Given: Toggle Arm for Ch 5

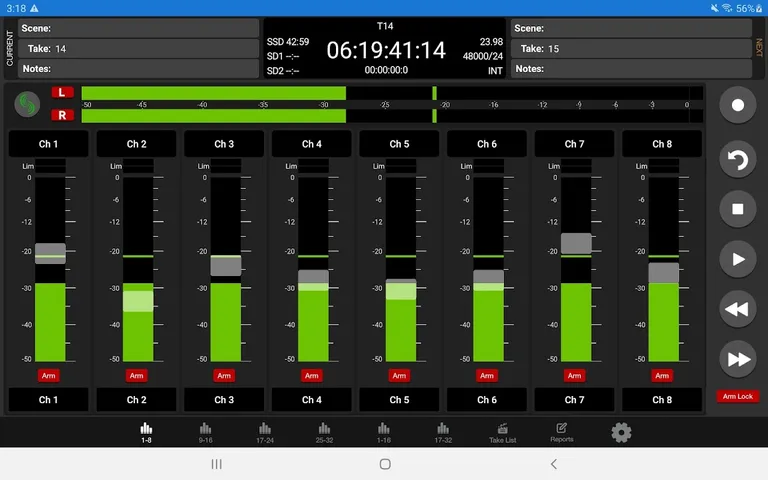Looking at the screenshot, I should click(399, 376).
